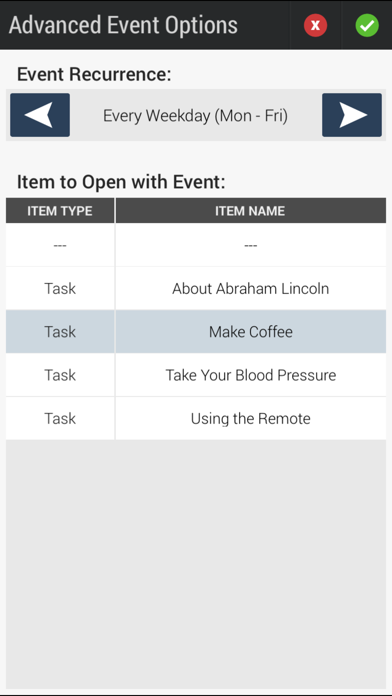This screenshot has height=696, width=392.
Task: Click the ITEM NAME column header
Action: click(x=251, y=211)
